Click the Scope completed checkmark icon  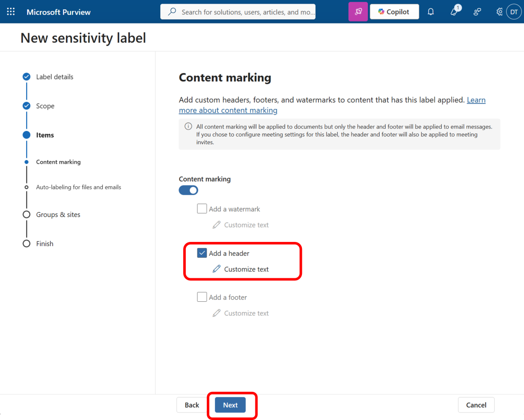tap(27, 106)
